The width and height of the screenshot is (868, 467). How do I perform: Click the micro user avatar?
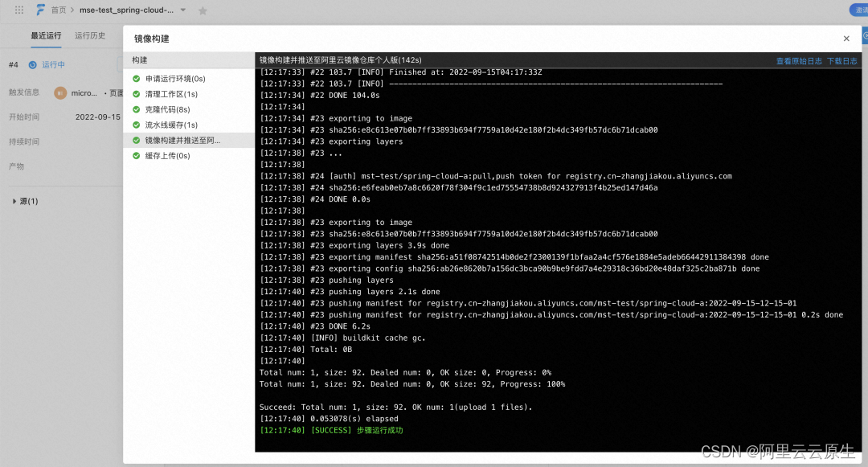pyautogui.click(x=60, y=93)
